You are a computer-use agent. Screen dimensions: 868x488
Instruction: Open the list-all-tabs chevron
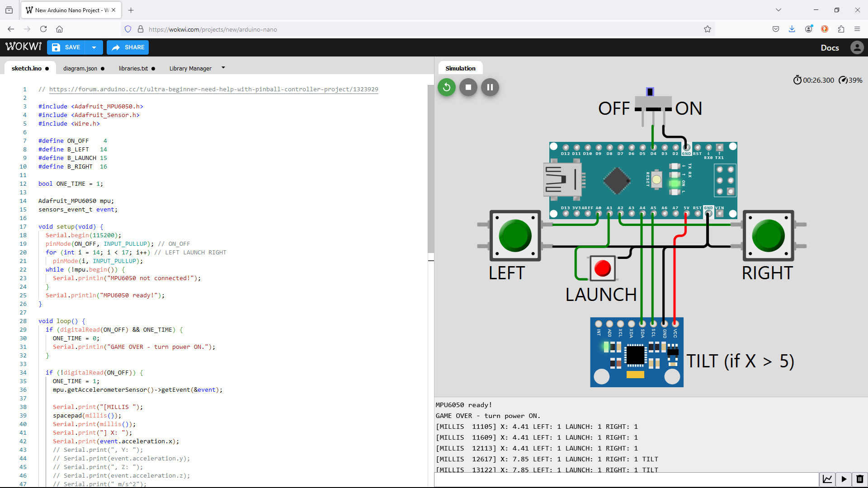(779, 9)
